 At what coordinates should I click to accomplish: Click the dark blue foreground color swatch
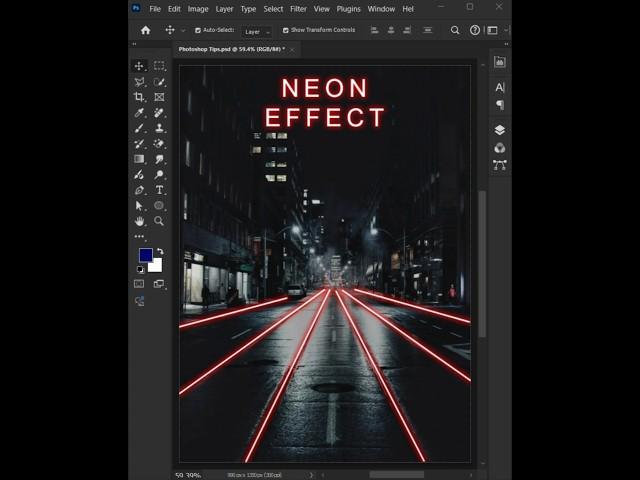pos(145,255)
